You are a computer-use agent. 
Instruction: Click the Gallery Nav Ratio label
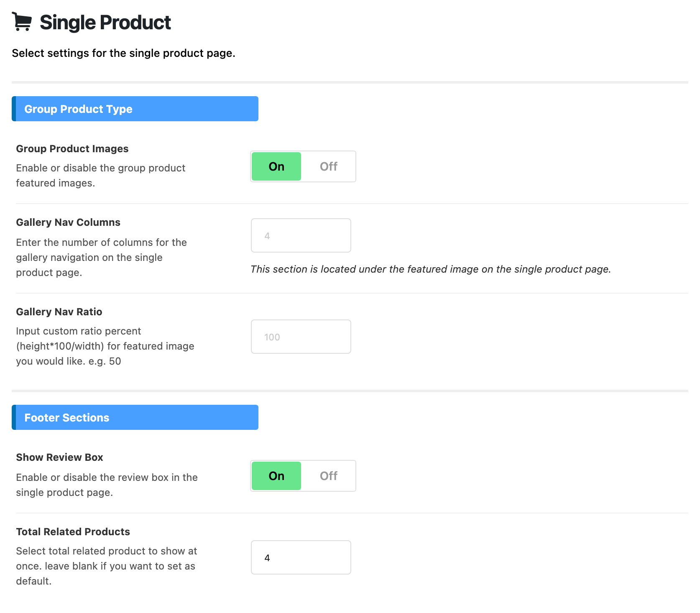tap(59, 312)
